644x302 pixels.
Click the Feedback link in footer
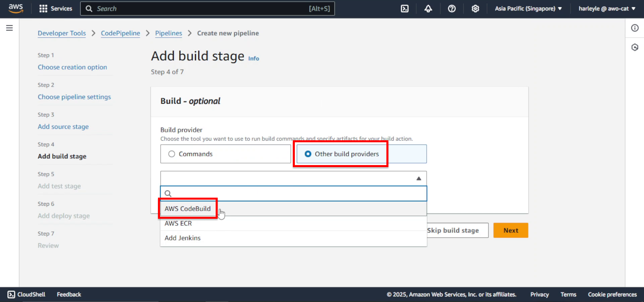click(x=69, y=294)
